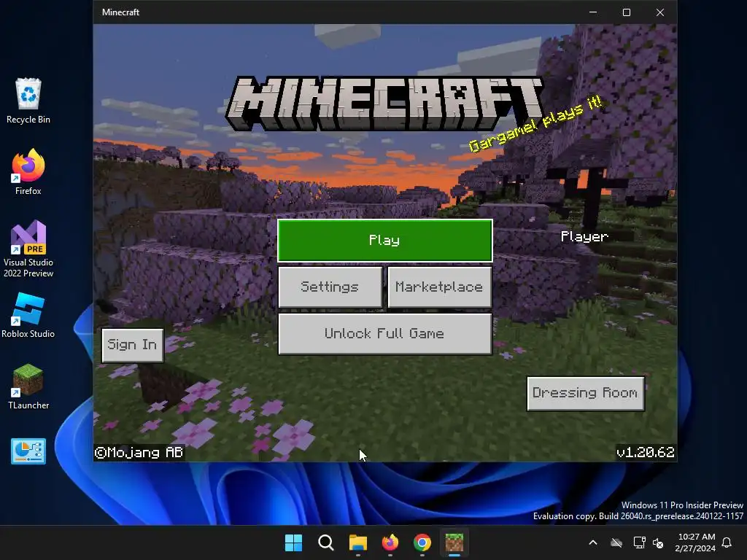
Task: Select the Roblox Studio desktop shortcut
Action: (28, 316)
